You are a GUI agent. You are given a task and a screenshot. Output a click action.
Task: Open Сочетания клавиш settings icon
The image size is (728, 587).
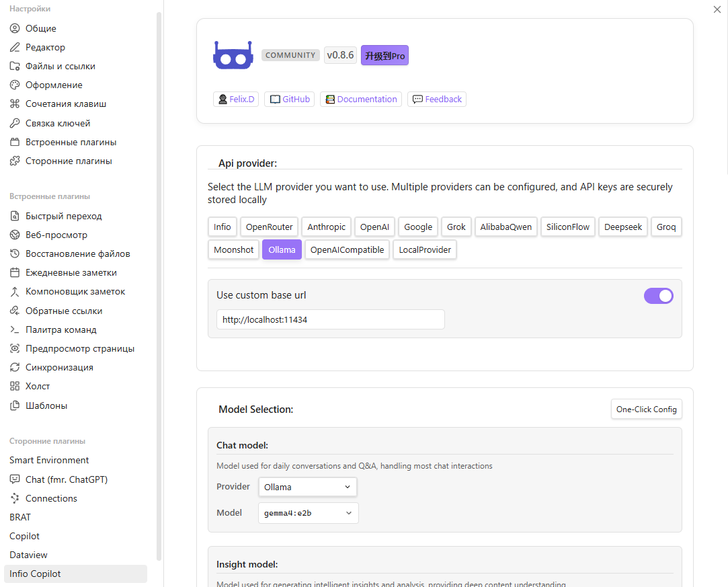tap(15, 104)
